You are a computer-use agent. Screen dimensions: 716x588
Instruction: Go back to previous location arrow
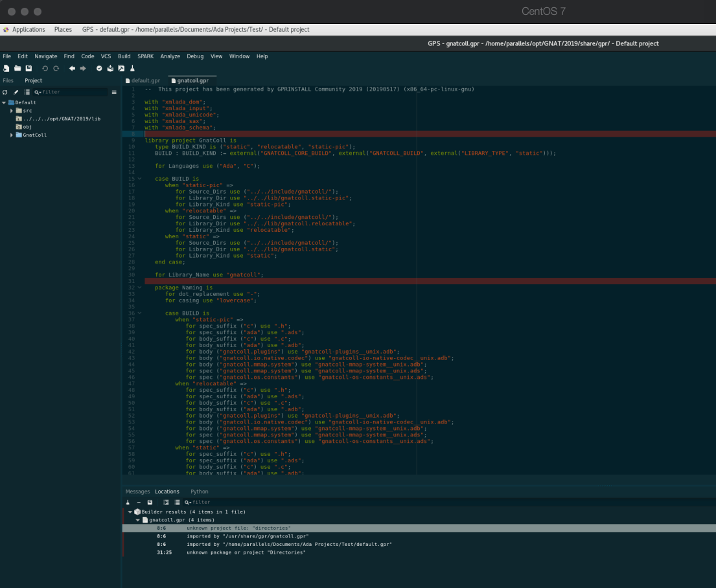tap(72, 68)
